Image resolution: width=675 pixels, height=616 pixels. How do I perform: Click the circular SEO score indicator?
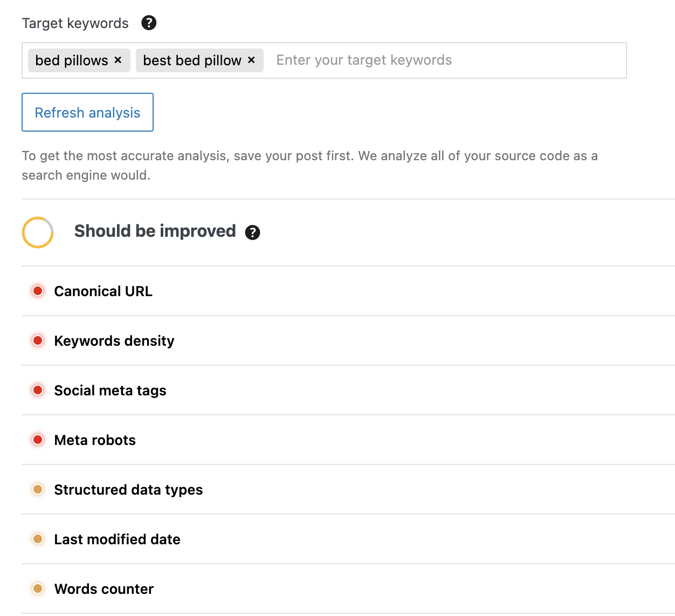(x=38, y=232)
